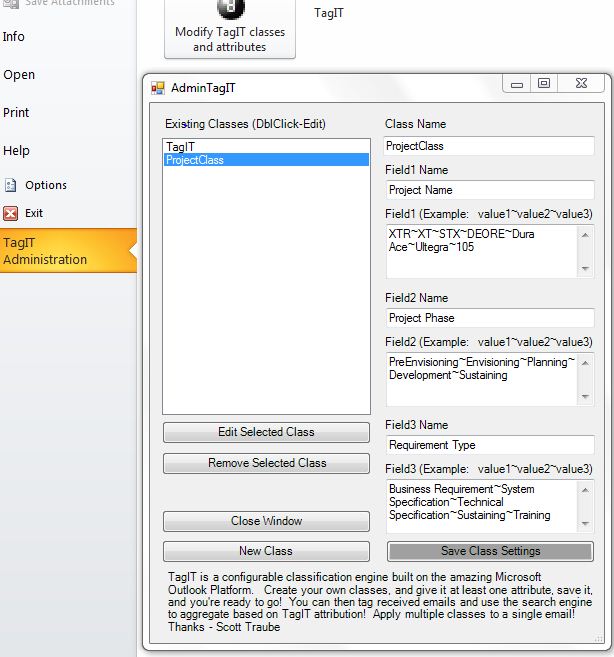Click the AdminTagIT window icon
The width and height of the screenshot is (614, 657).
(x=158, y=88)
